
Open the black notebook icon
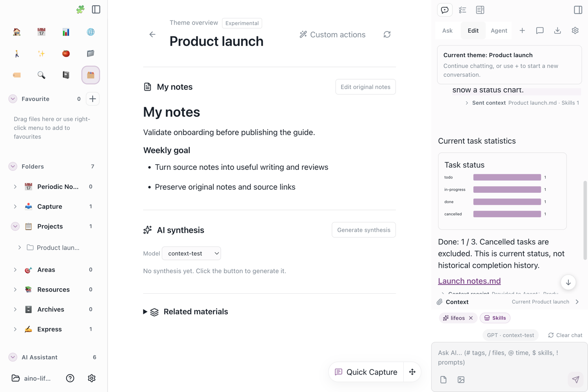coord(66,75)
